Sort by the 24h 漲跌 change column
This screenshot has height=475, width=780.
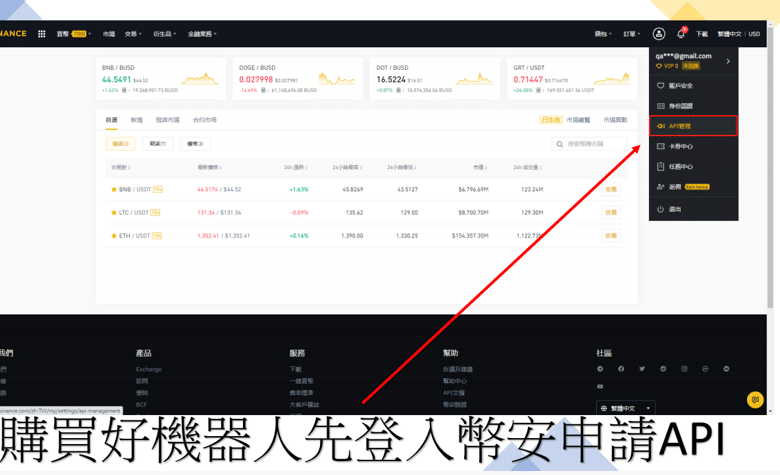[x=295, y=168]
